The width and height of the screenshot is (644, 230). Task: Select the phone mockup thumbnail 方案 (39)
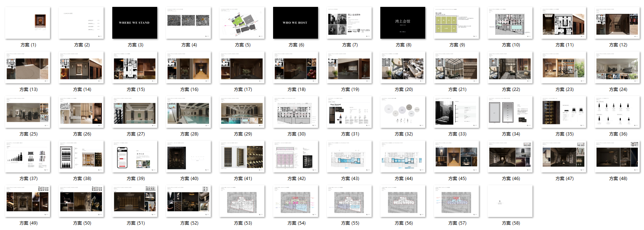135,156
